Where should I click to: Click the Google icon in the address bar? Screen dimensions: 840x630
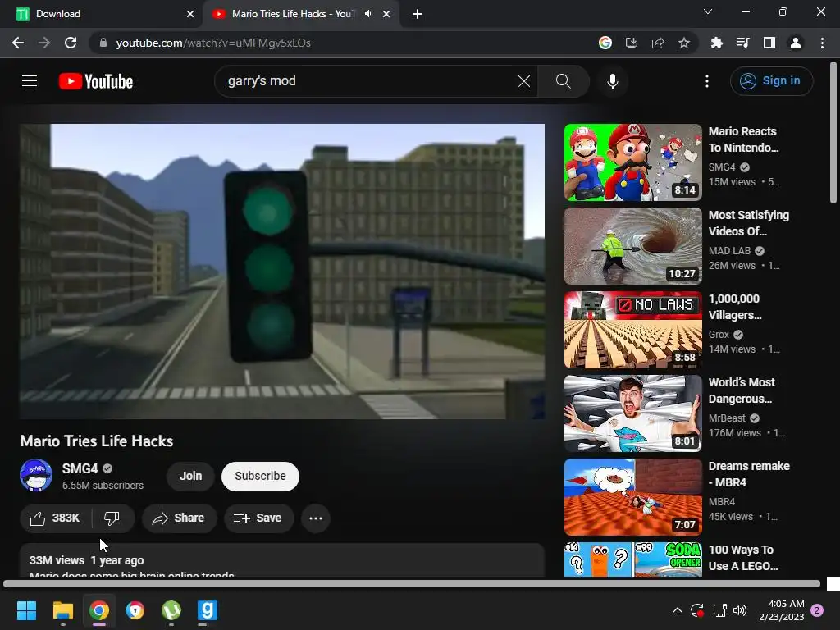tap(605, 43)
